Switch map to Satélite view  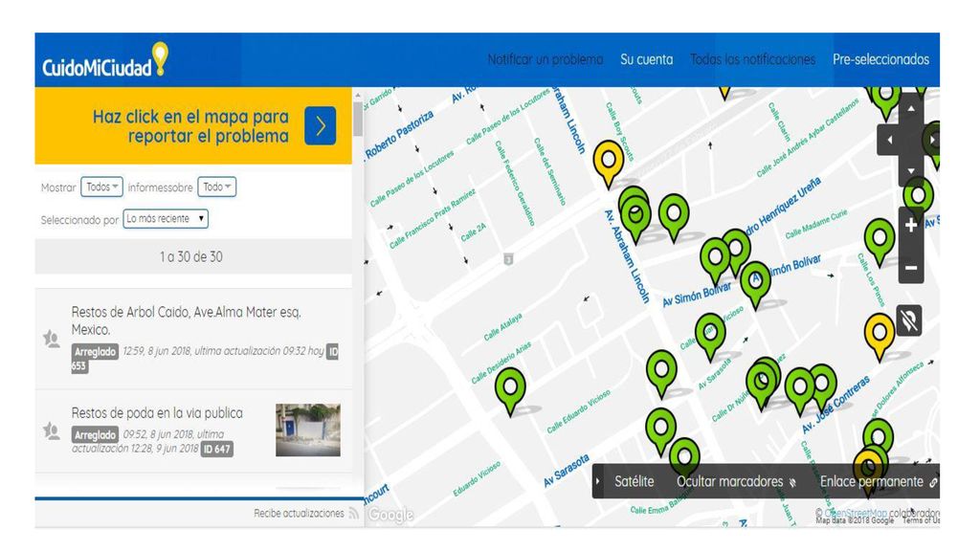[634, 481]
